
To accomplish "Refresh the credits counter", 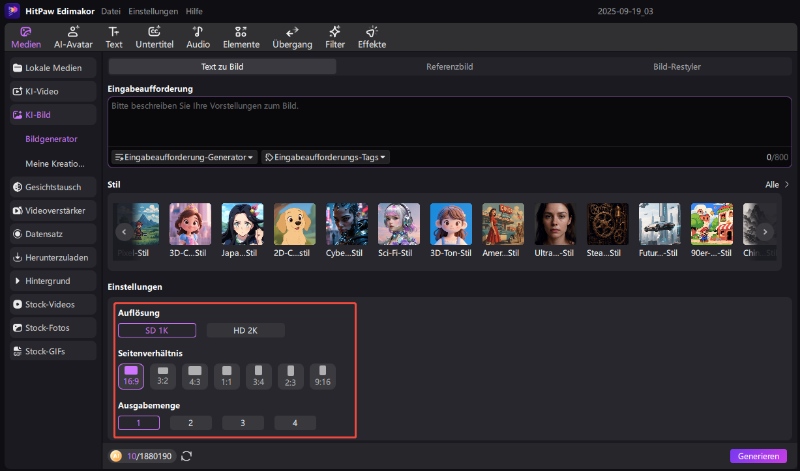I will click(186, 456).
